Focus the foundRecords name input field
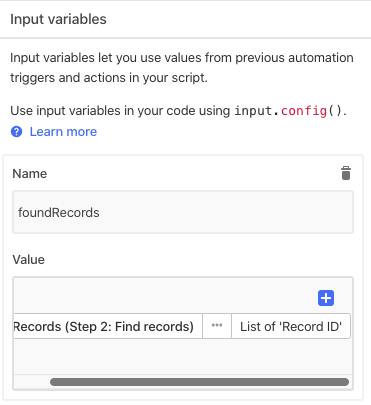371x405 pixels. (x=183, y=212)
